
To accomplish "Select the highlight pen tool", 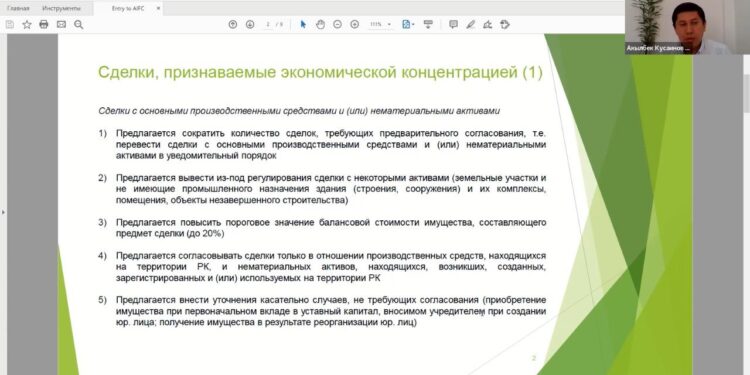I will pos(471,24).
